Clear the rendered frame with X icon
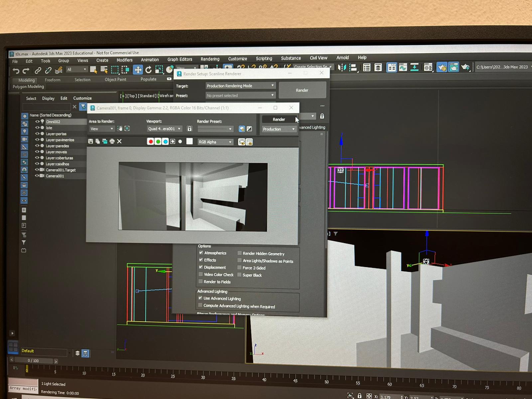The width and height of the screenshot is (532, 399). (x=119, y=141)
